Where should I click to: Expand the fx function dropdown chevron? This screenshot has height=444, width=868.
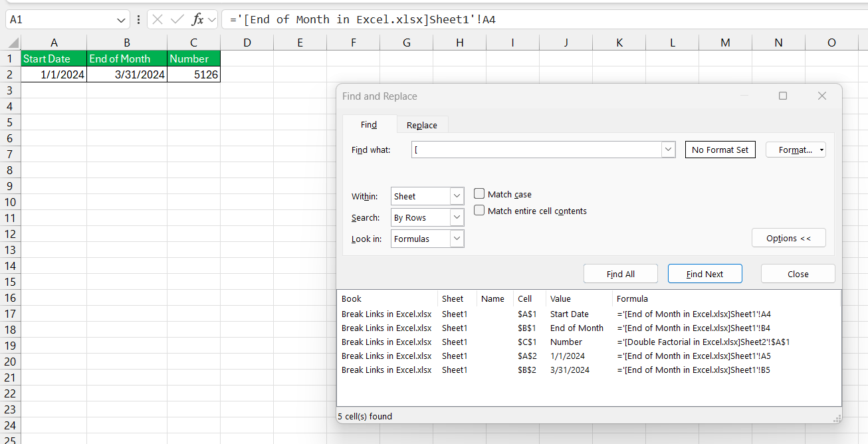click(212, 20)
